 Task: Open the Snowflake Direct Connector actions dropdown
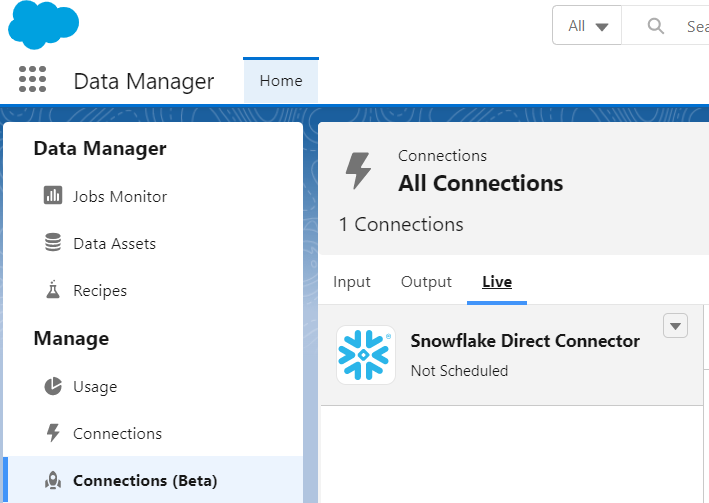[675, 326]
